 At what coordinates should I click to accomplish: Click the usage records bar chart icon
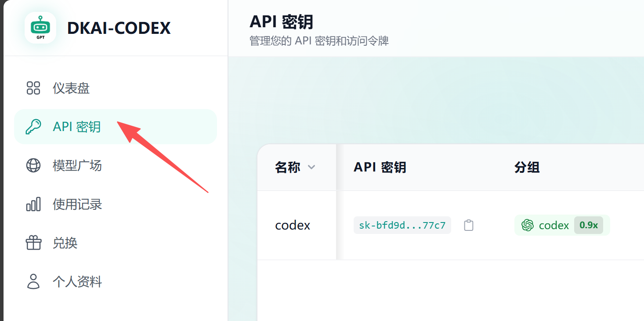33,204
